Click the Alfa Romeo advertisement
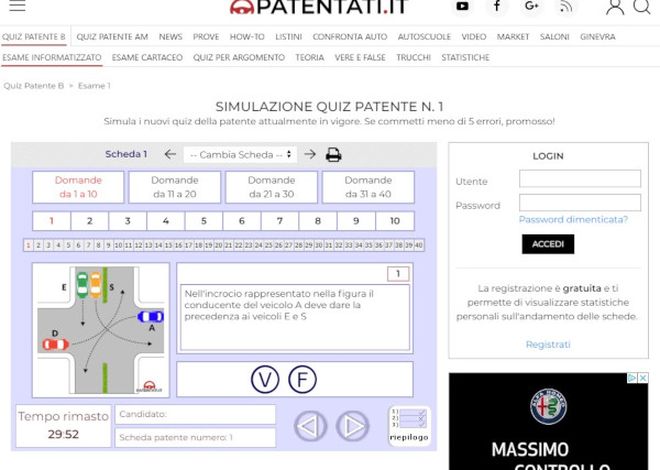Viewport: 660px width, 470px height. pos(548,421)
